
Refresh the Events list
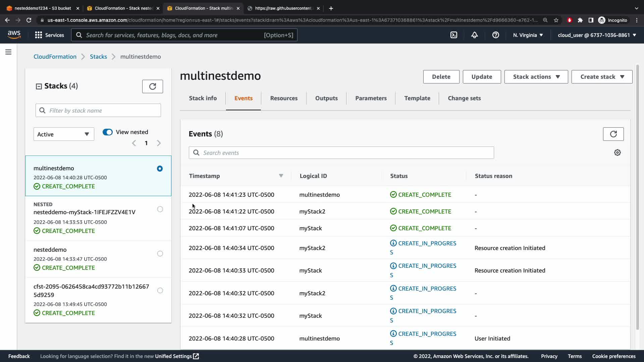[x=613, y=134]
